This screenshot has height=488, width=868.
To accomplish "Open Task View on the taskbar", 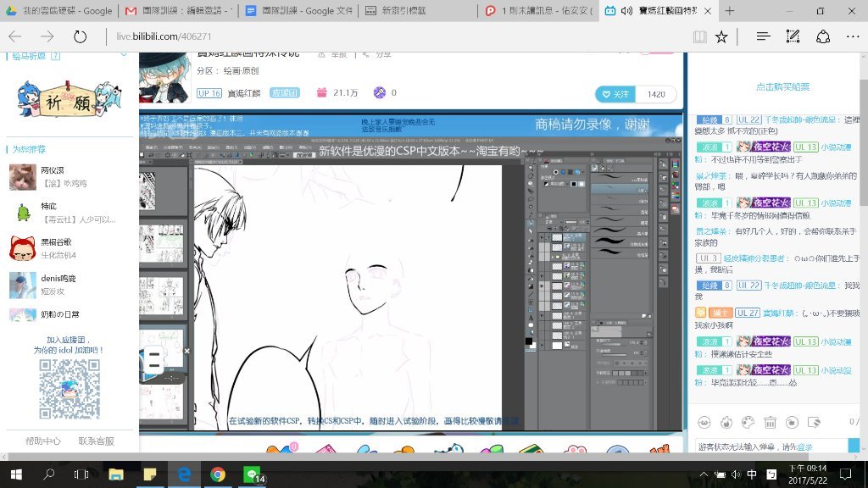I will 81,474.
